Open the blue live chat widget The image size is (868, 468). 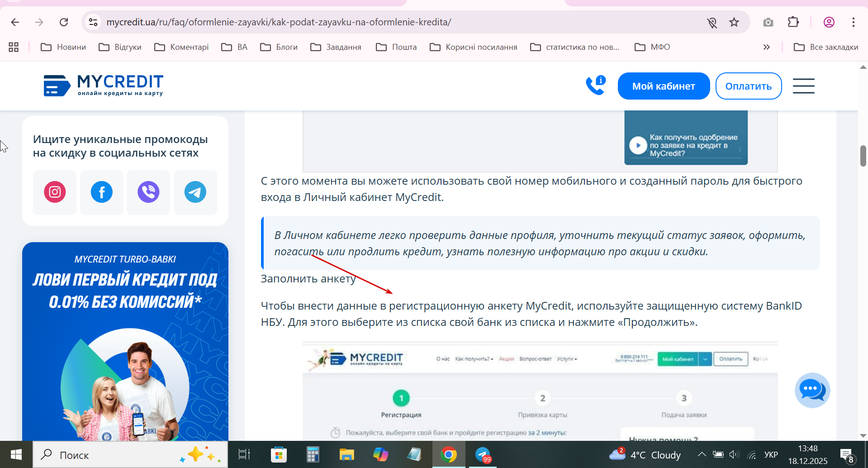tap(813, 390)
